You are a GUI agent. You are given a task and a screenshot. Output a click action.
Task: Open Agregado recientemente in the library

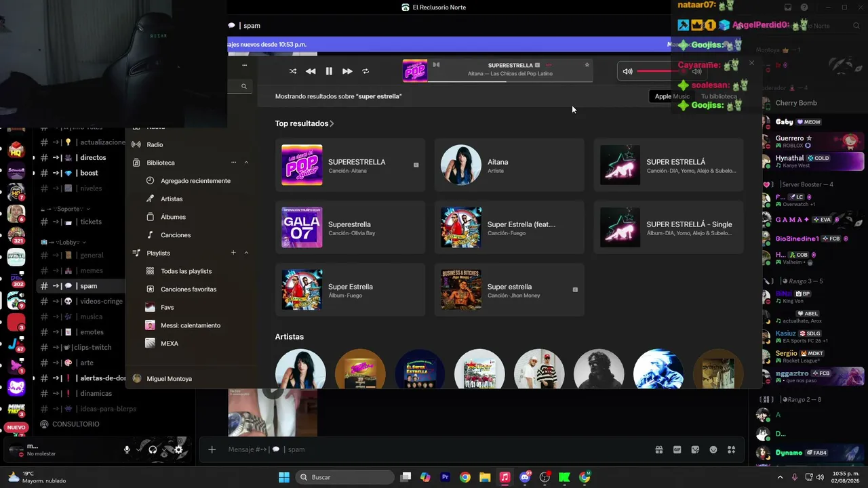tap(195, 181)
